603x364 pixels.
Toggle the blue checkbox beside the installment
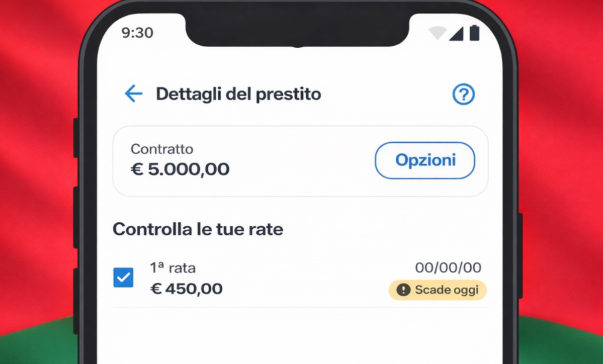click(123, 277)
